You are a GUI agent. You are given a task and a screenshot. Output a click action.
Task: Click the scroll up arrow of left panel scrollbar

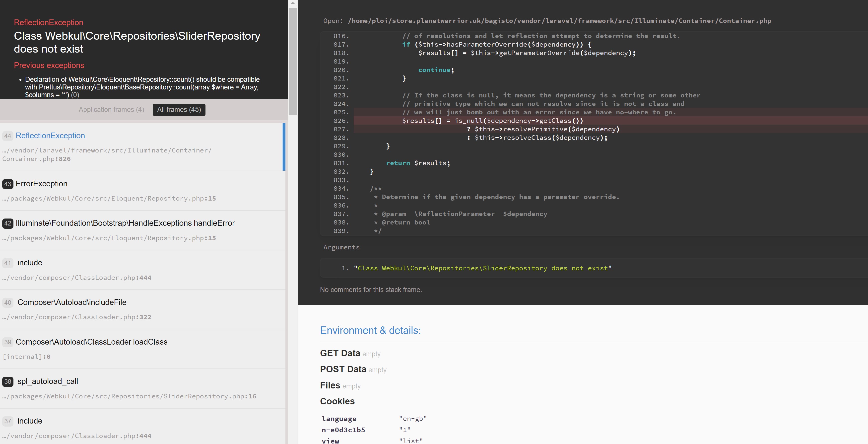(293, 3)
